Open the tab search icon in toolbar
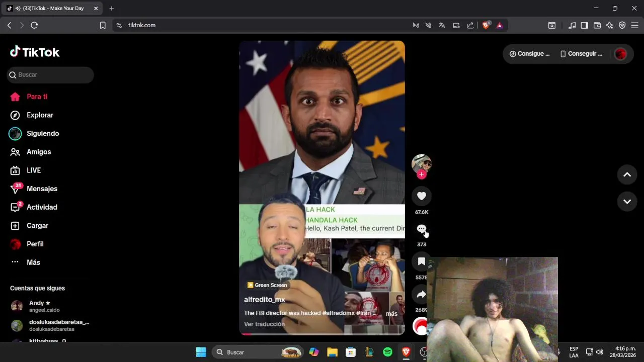The height and width of the screenshot is (362, 644). point(552,25)
